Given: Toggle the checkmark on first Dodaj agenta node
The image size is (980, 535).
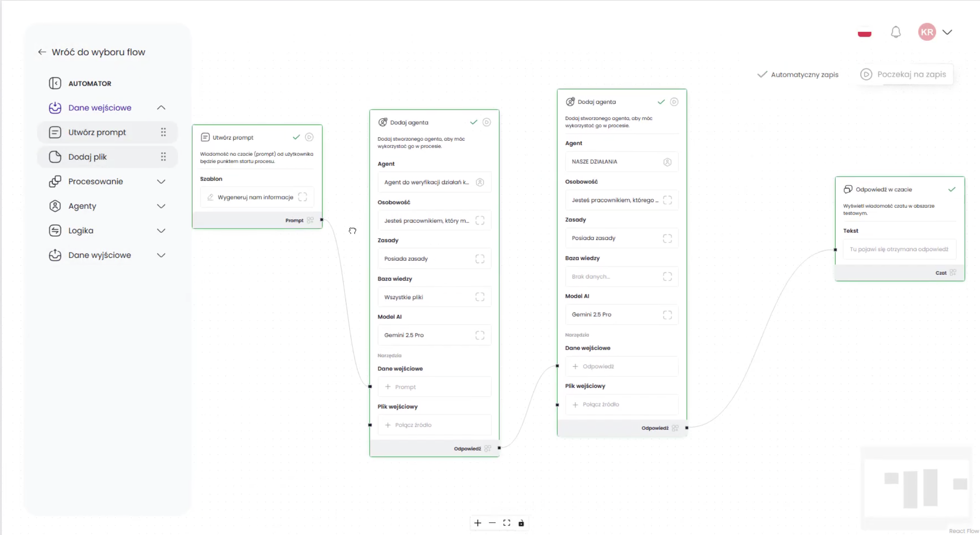Looking at the screenshot, I should (473, 122).
